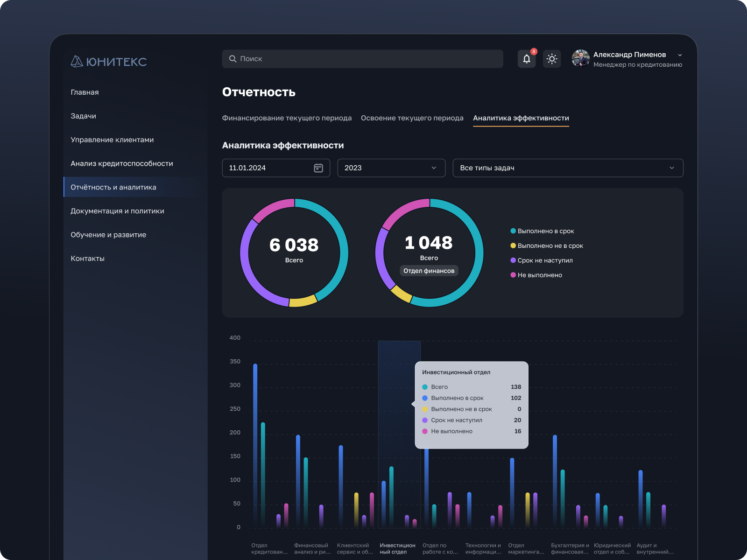This screenshot has width=747, height=560.
Task: Open the 'Все типы задач' dropdown
Action: [x=568, y=168]
